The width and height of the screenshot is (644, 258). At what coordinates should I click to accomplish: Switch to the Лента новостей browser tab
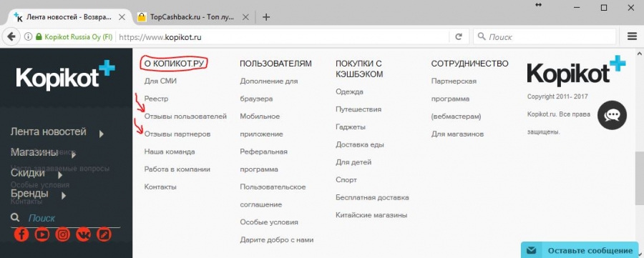coord(69,17)
